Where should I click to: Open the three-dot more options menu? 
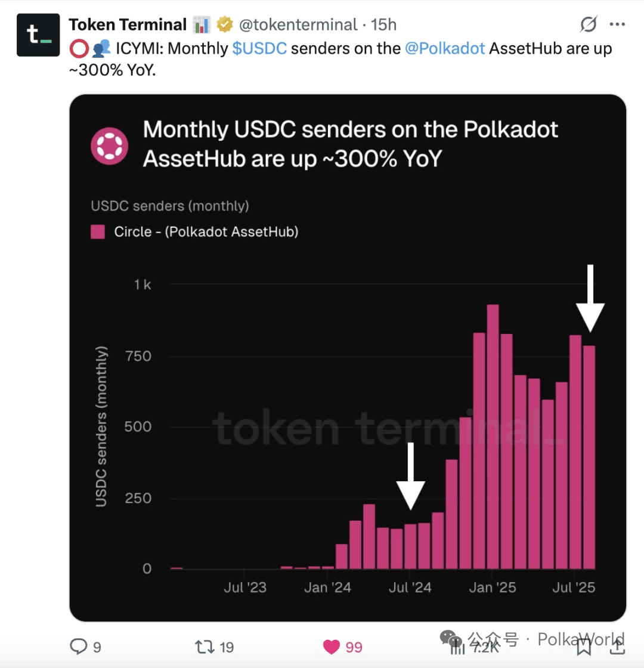point(617,24)
